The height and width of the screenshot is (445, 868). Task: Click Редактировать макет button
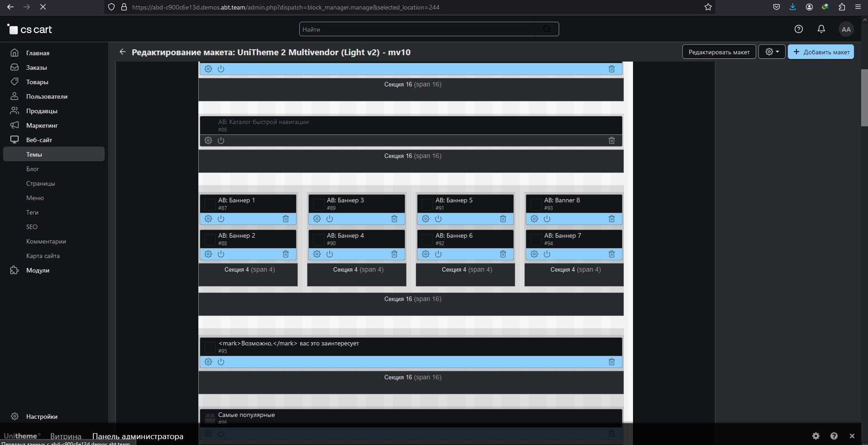click(x=719, y=52)
